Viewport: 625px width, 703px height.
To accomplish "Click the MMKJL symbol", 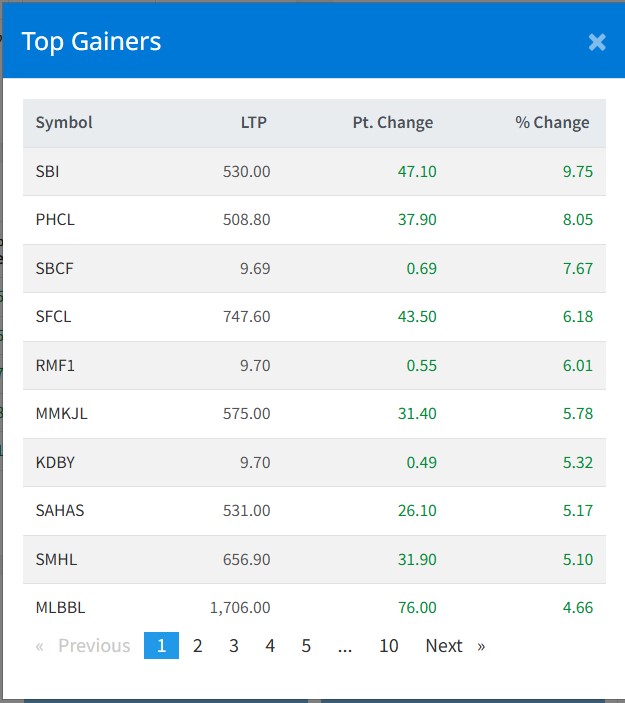I will 61,414.
